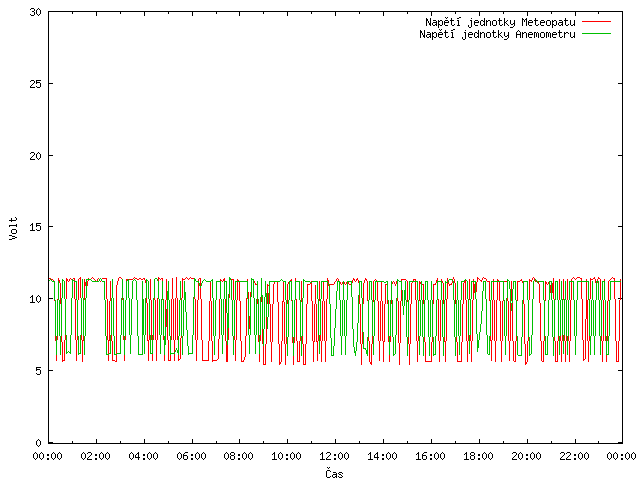
Task: Click the y-axis value 20
Action: (36, 156)
